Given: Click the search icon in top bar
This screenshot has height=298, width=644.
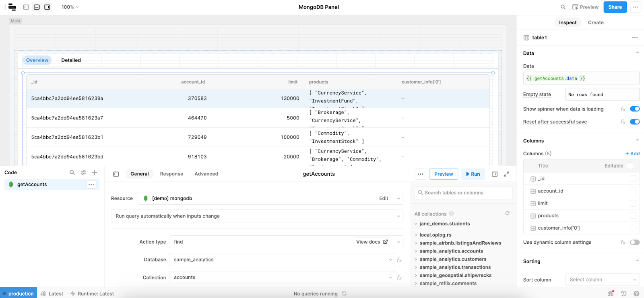Looking at the screenshot, I should (563, 7).
